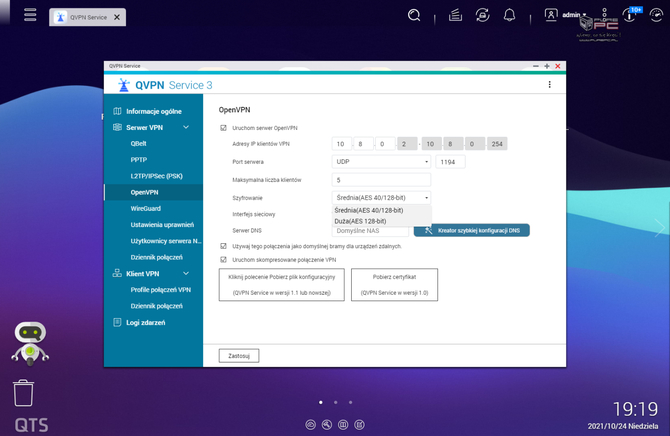
Task: Open the Szyfrowanie encryption dropdown
Action: [381, 198]
